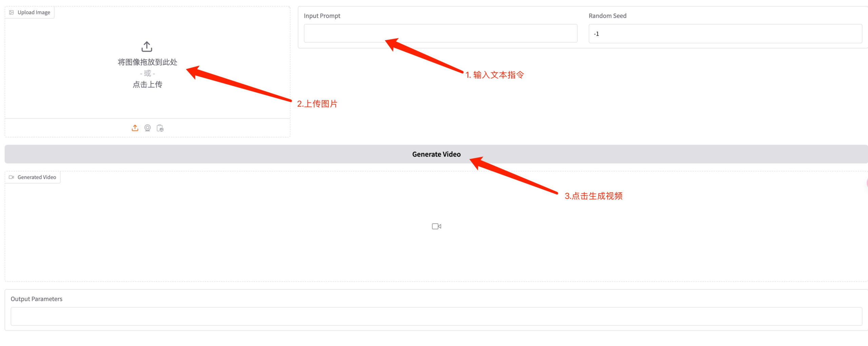This screenshot has width=868, height=346.
Task: Click the video icon beside Generated Video label
Action: pyautogui.click(x=12, y=177)
